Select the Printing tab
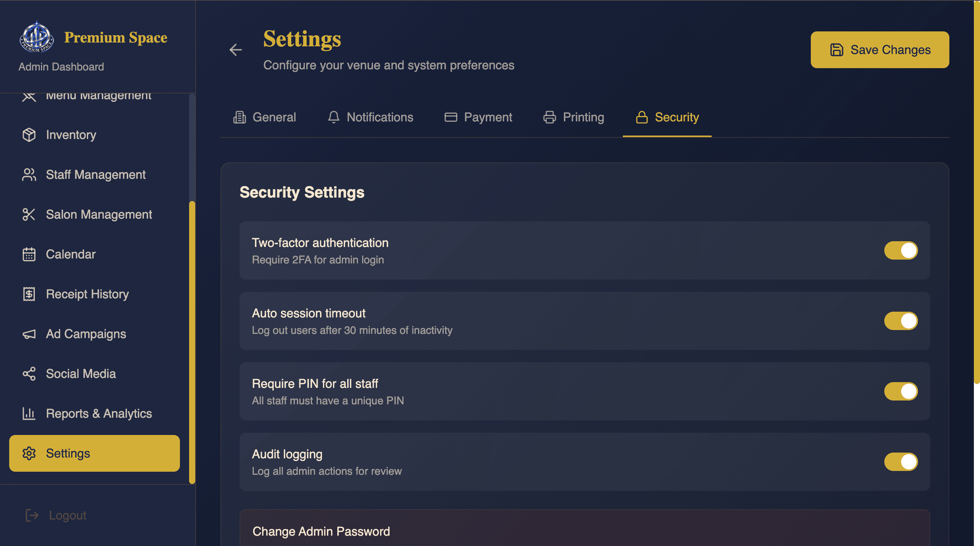The width and height of the screenshot is (980, 546). tap(573, 117)
